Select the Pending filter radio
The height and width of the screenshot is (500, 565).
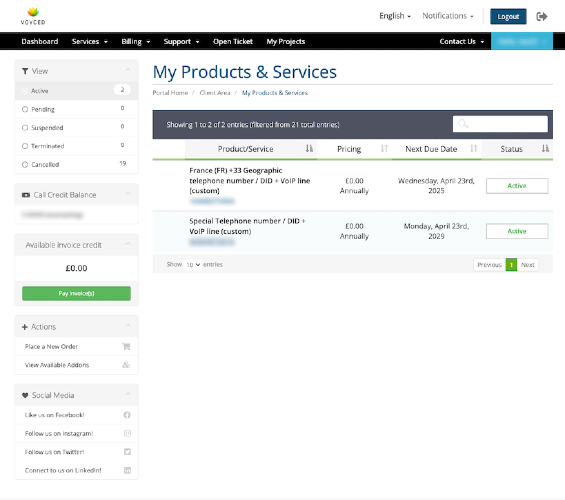(25, 109)
